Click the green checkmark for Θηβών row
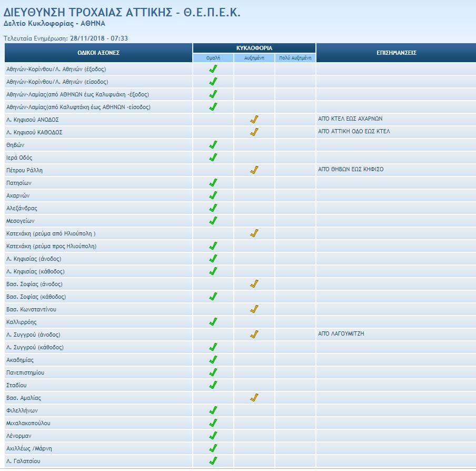 click(x=213, y=145)
